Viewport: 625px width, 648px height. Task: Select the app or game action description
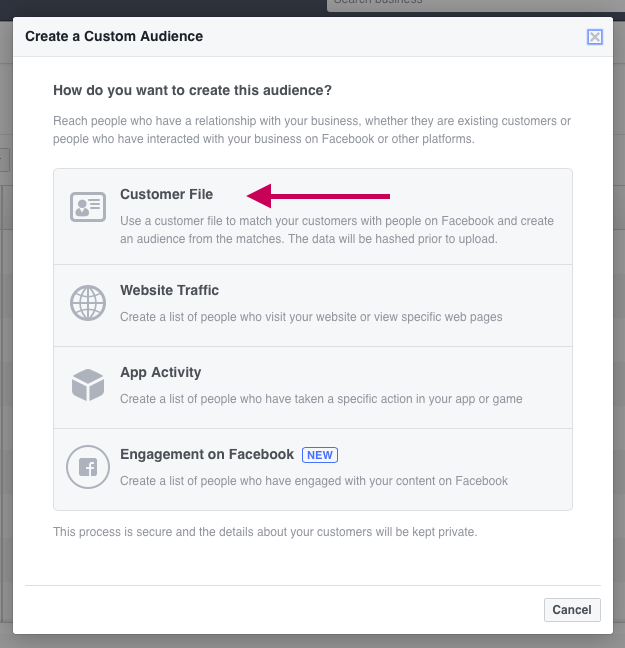(321, 399)
